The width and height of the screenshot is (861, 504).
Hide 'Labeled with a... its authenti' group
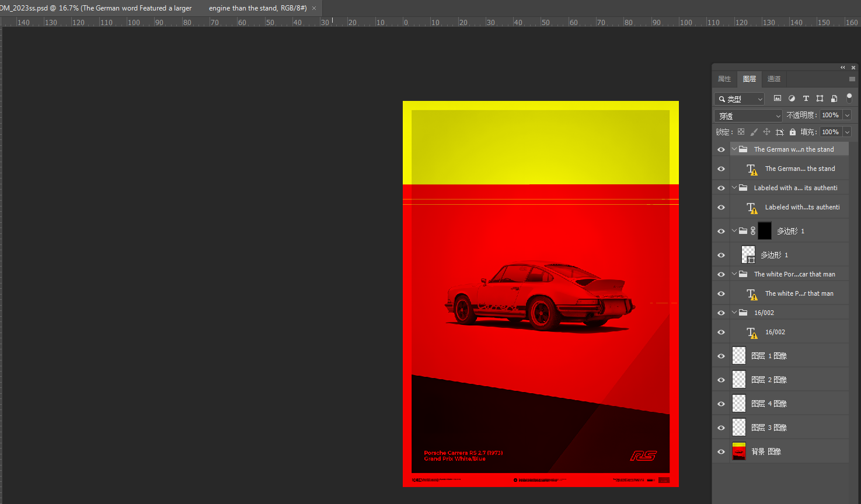pos(721,188)
